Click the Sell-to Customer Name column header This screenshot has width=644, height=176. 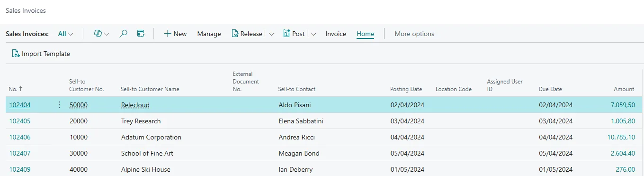(x=150, y=89)
